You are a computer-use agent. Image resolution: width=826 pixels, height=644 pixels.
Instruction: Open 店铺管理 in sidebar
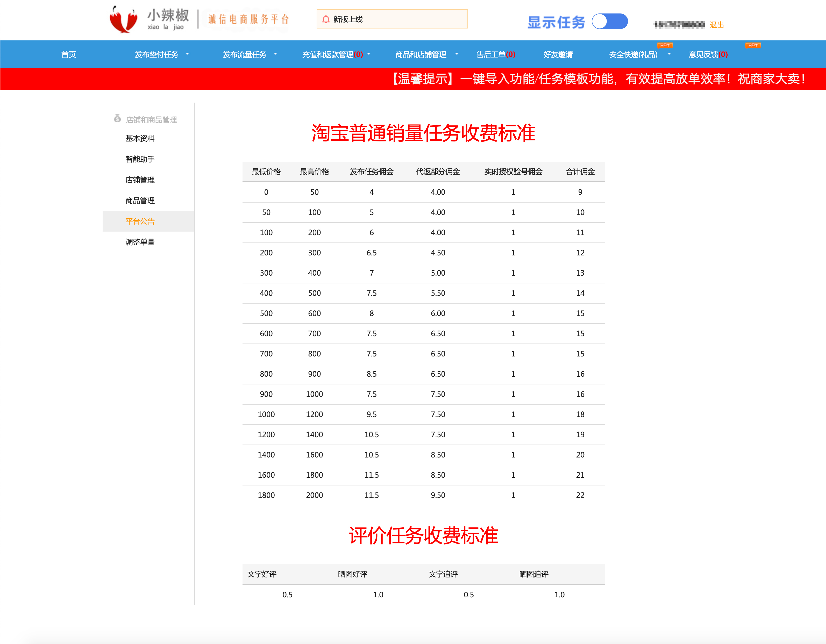(140, 180)
